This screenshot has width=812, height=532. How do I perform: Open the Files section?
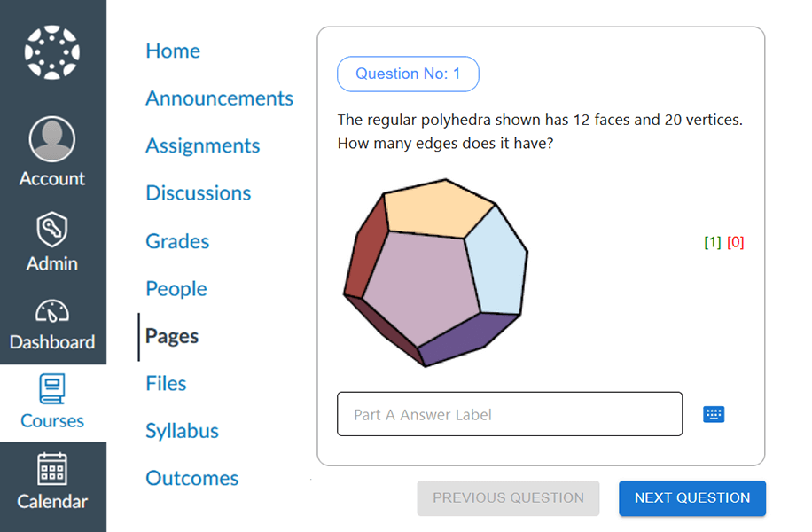click(x=167, y=384)
